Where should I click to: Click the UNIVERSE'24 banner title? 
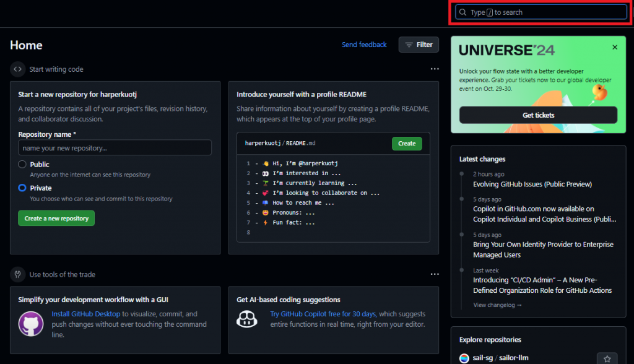(x=506, y=50)
